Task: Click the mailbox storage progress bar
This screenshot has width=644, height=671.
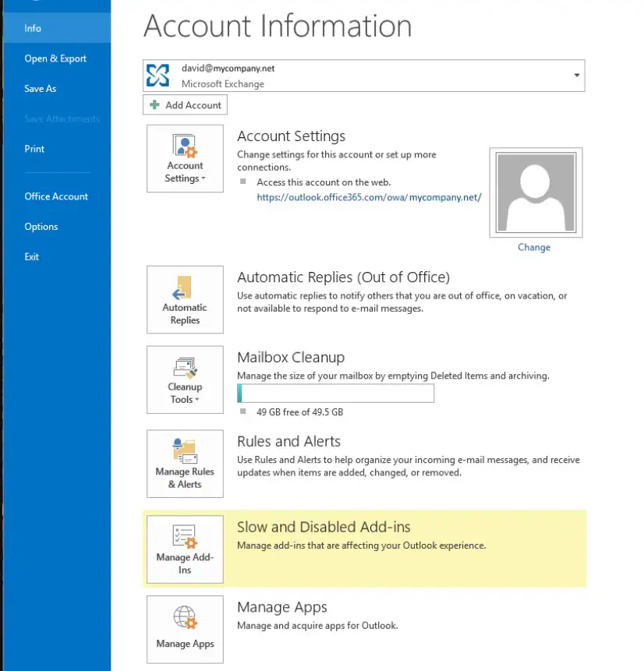Action: pyautogui.click(x=336, y=393)
